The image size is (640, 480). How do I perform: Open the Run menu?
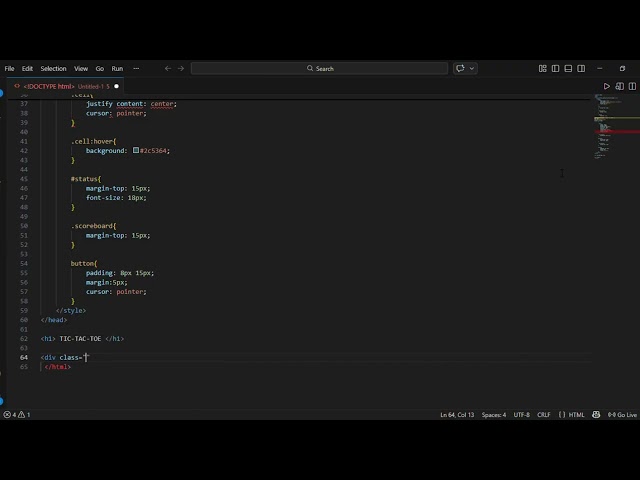pyautogui.click(x=117, y=69)
